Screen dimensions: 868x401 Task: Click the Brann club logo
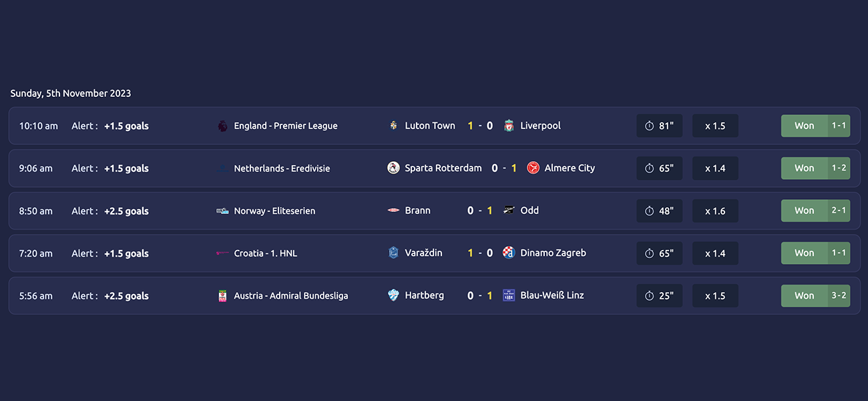click(x=393, y=211)
